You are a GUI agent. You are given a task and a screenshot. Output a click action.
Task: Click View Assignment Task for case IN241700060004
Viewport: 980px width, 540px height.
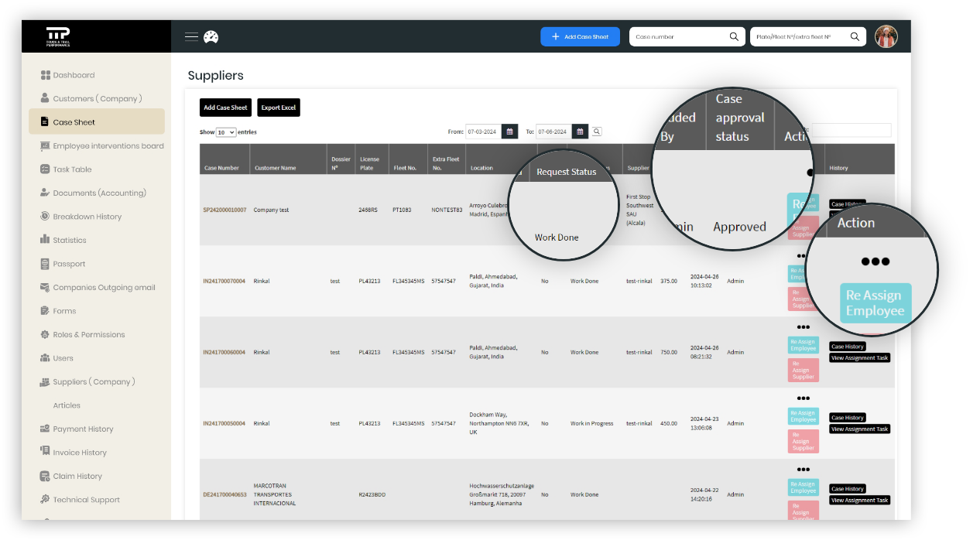(x=859, y=358)
